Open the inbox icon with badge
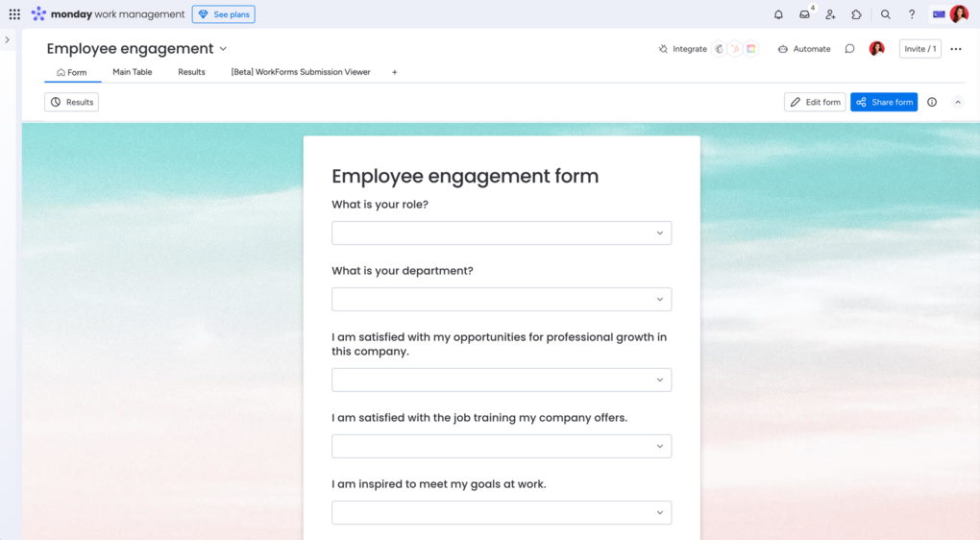Screen dimensions: 980x540 (x=805, y=14)
